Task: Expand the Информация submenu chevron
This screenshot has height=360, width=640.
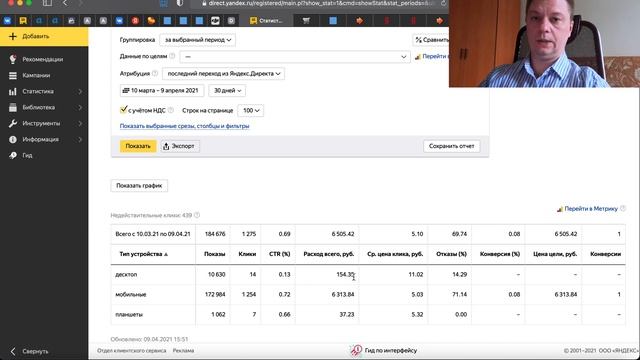Action: (x=80, y=139)
